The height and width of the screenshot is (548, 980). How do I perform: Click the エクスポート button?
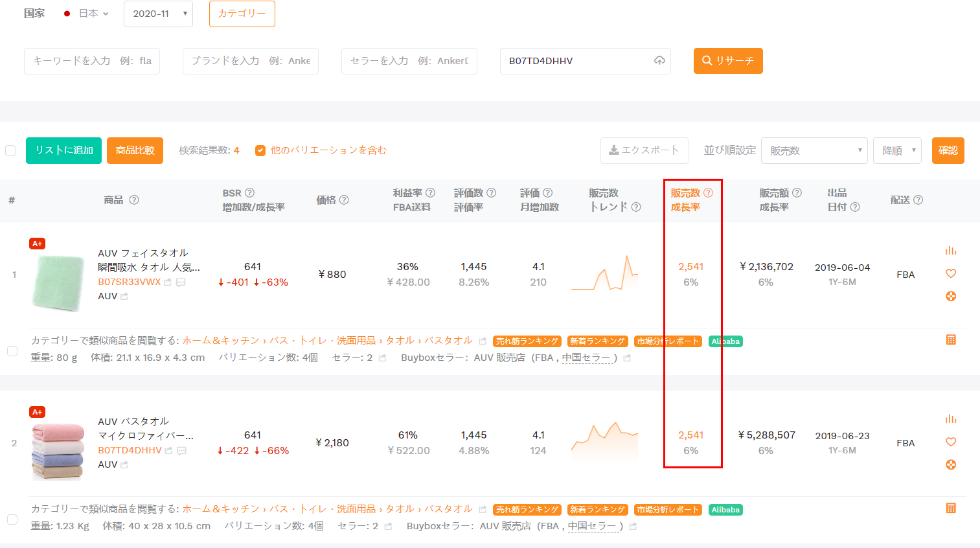644,150
